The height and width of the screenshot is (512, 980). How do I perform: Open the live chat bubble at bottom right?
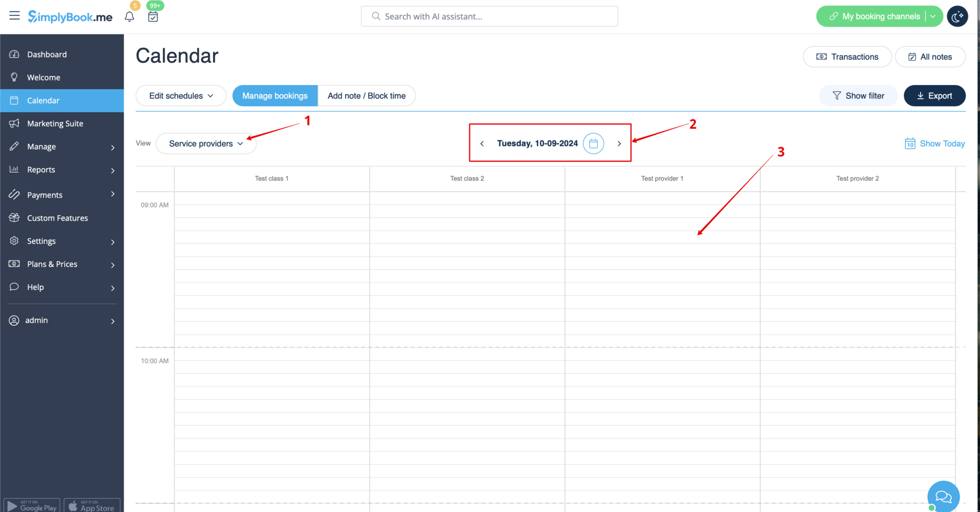(x=943, y=496)
